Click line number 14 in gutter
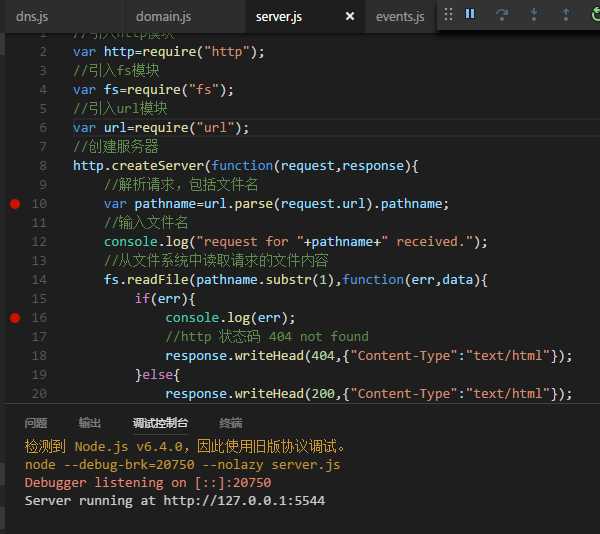The height and width of the screenshot is (534, 600). point(39,280)
